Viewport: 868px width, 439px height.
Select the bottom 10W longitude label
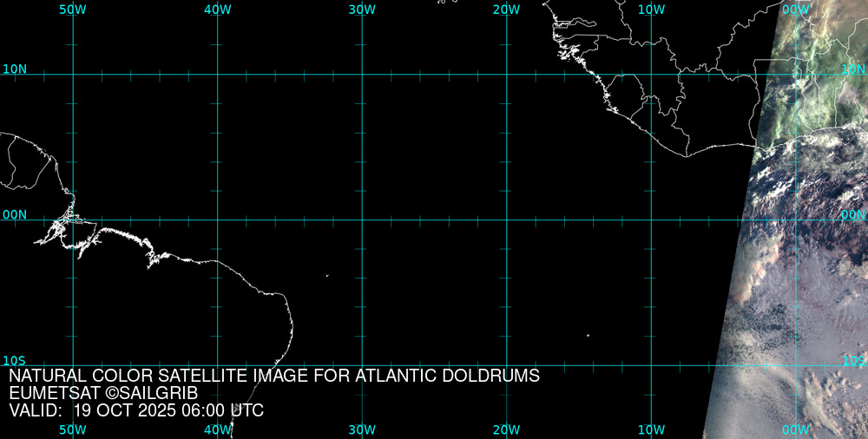[x=651, y=429]
